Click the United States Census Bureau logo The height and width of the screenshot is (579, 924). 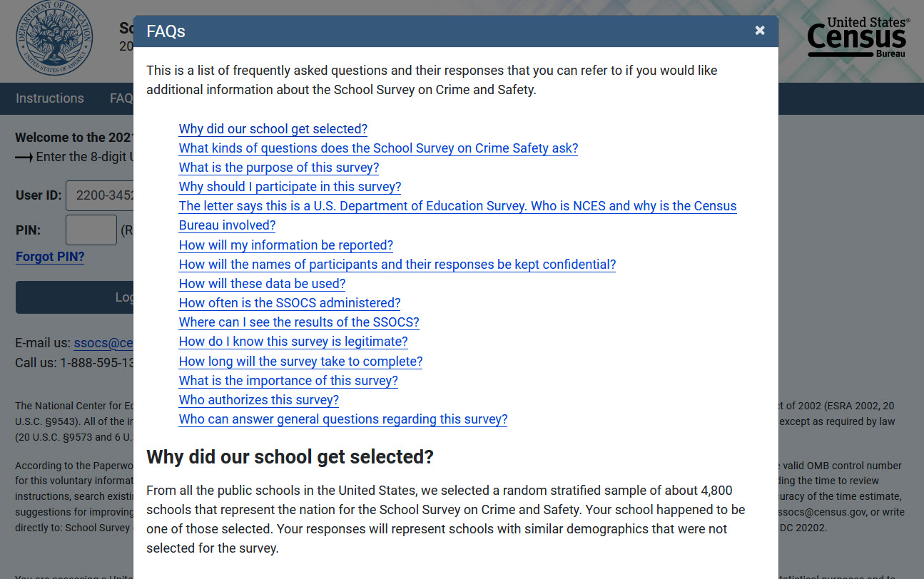(857, 38)
